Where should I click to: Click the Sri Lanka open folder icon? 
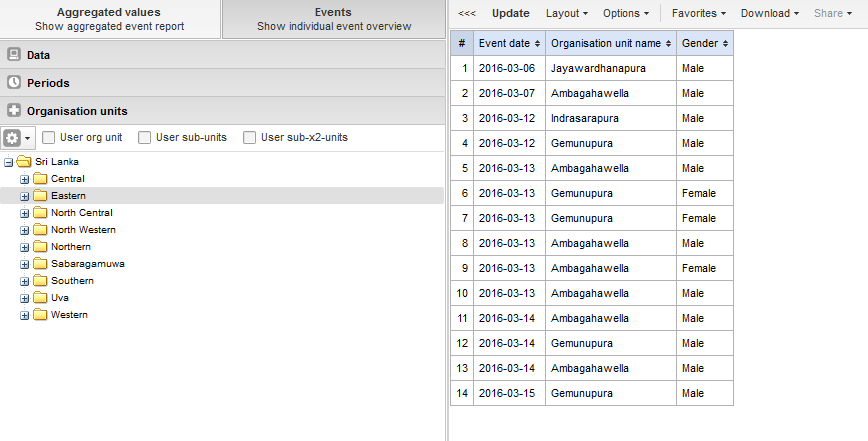(24, 161)
